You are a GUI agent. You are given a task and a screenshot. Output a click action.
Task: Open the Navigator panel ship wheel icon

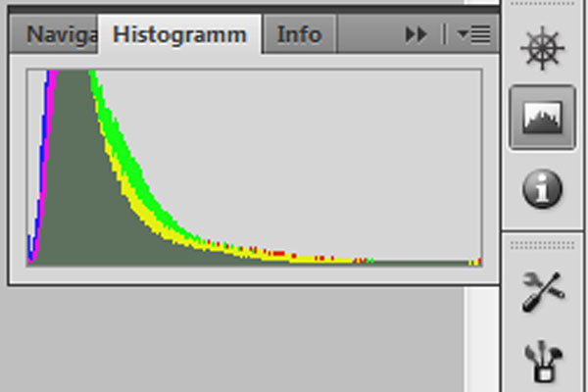[542, 48]
